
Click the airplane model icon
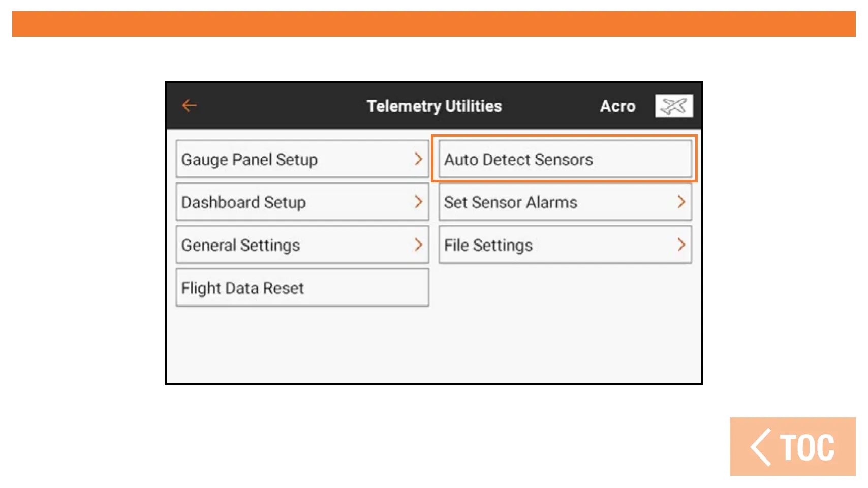pos(674,106)
